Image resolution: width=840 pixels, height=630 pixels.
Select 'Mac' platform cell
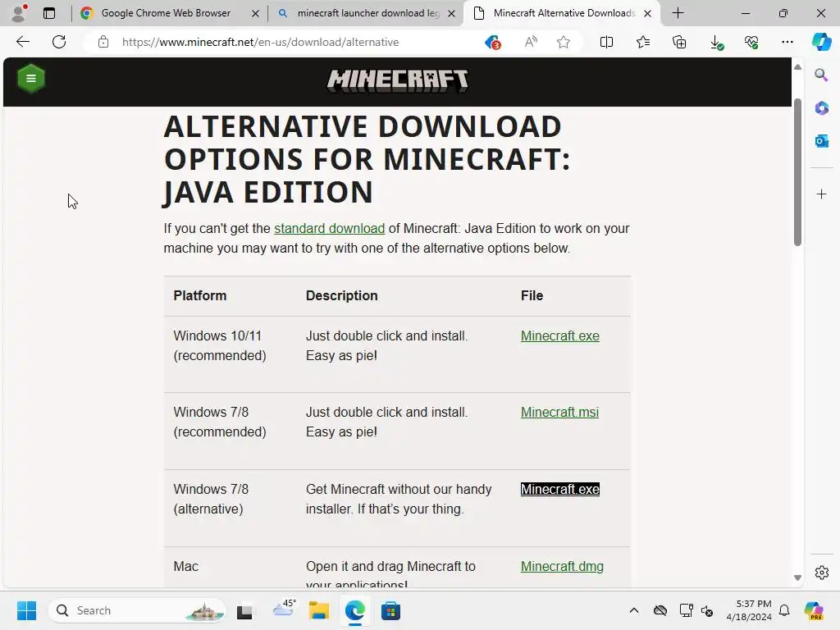[186, 566]
